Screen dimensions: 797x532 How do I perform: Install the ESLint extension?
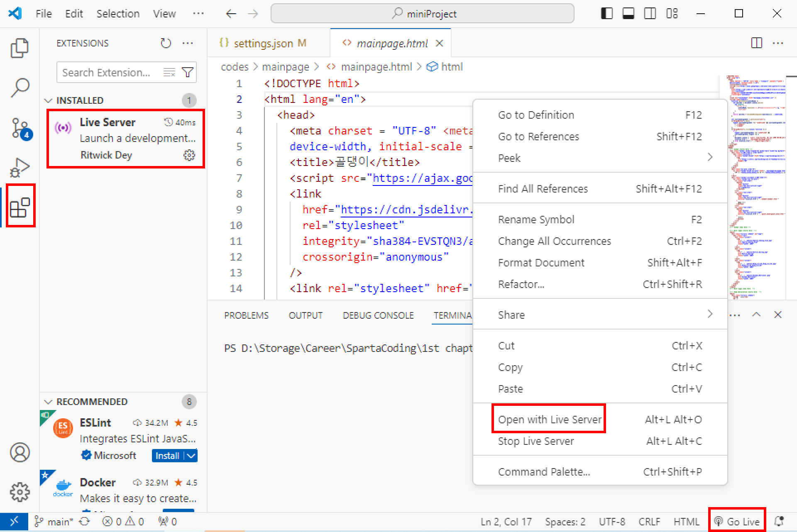(167, 456)
